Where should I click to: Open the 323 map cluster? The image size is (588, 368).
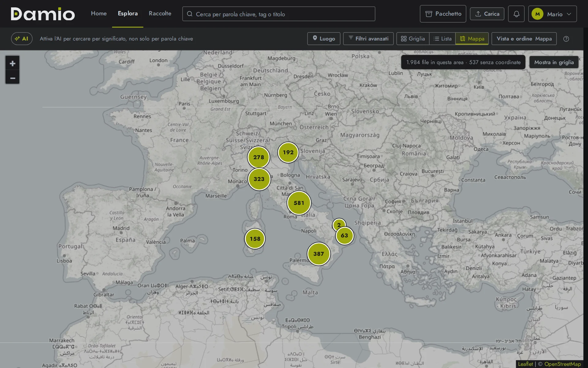pos(259,179)
